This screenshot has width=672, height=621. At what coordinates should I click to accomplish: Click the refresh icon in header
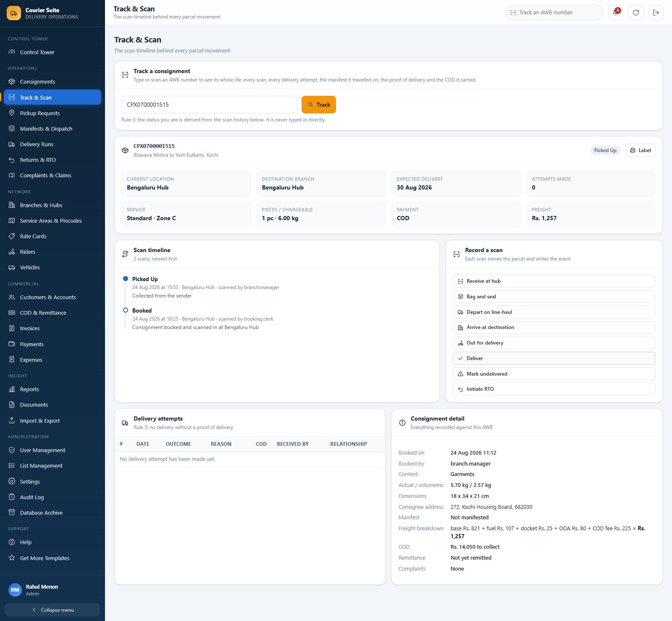click(x=636, y=13)
